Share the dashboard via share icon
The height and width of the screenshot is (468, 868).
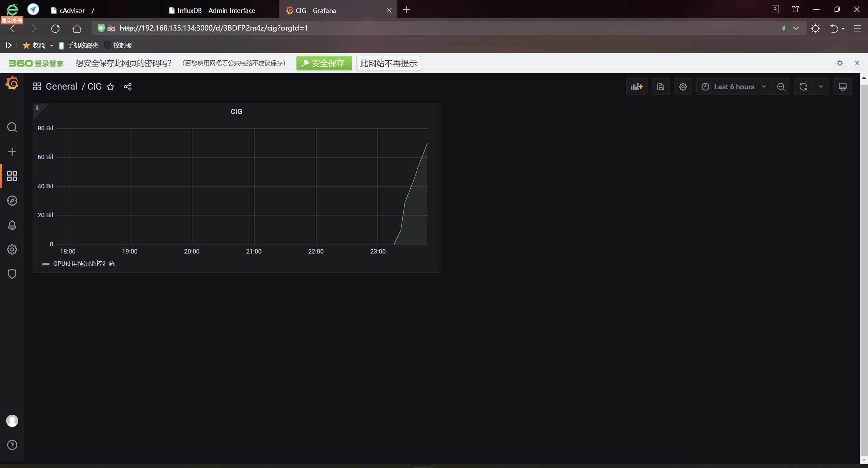tap(127, 87)
